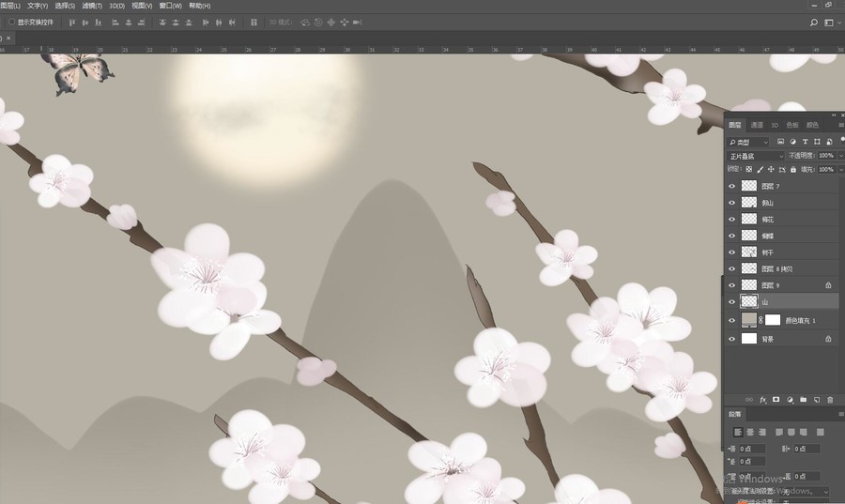The height and width of the screenshot is (504, 845).
Task: Open the 视图(V) menu
Action: [142, 6]
